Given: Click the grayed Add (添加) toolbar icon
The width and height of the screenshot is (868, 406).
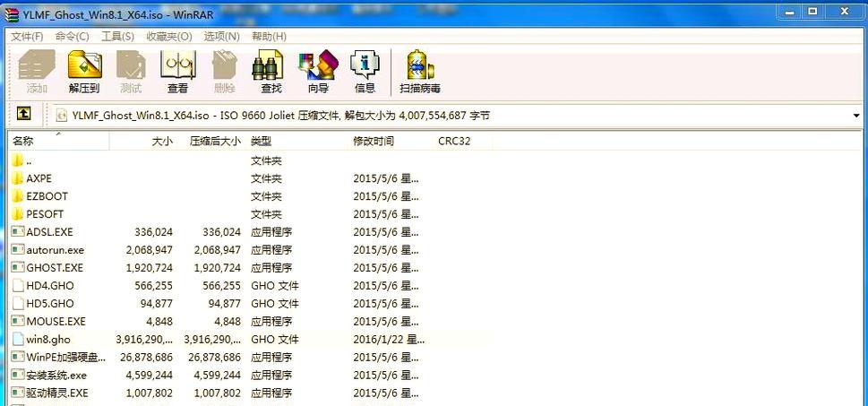Looking at the screenshot, I should (x=37, y=65).
